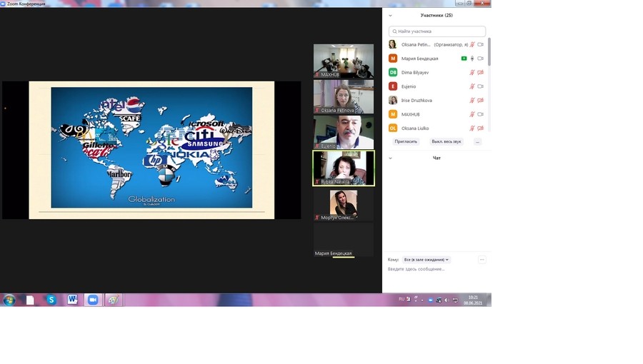Click the E avatar for Eujenio
Image resolution: width=643 pixels, height=364 pixels.
click(393, 86)
